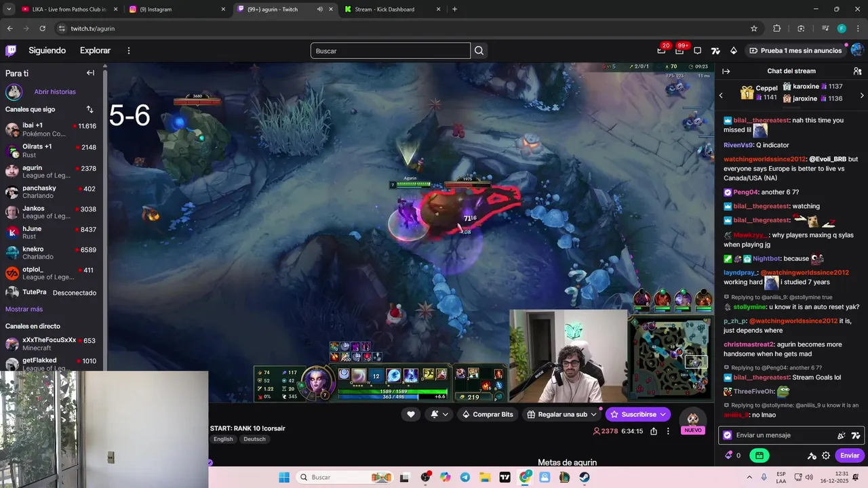Image resolution: width=868 pixels, height=488 pixels.
Task: Sort followed channels list
Action: click(x=90, y=109)
